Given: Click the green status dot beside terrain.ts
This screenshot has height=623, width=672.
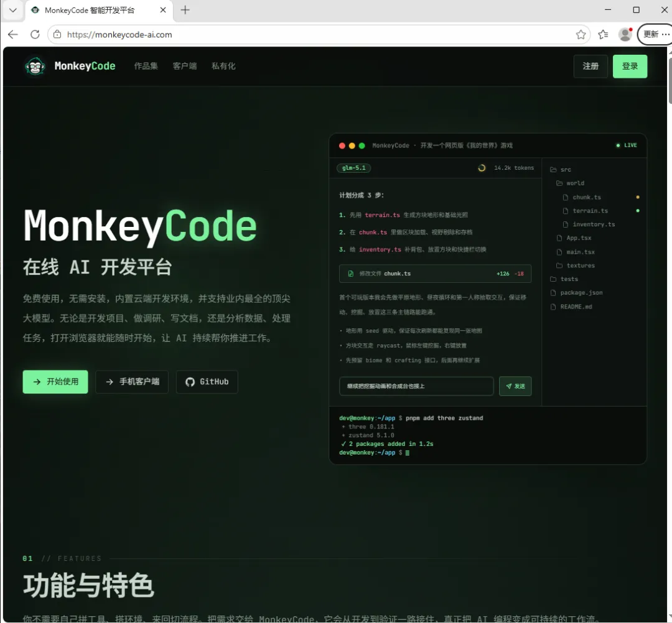Looking at the screenshot, I should point(638,211).
